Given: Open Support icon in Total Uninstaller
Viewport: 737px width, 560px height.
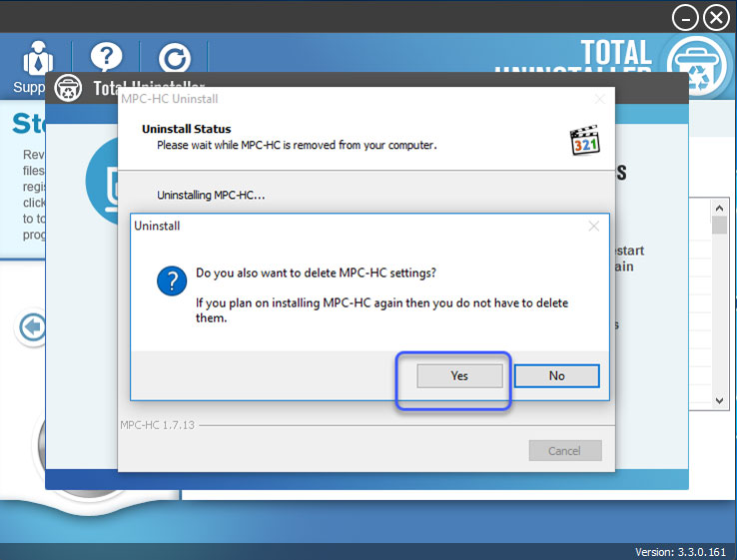Looking at the screenshot, I should pos(38,59).
